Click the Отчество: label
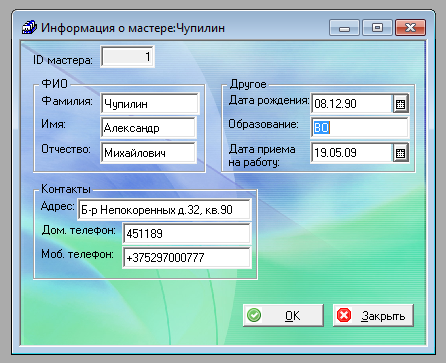The height and width of the screenshot is (363, 446). [x=66, y=149]
